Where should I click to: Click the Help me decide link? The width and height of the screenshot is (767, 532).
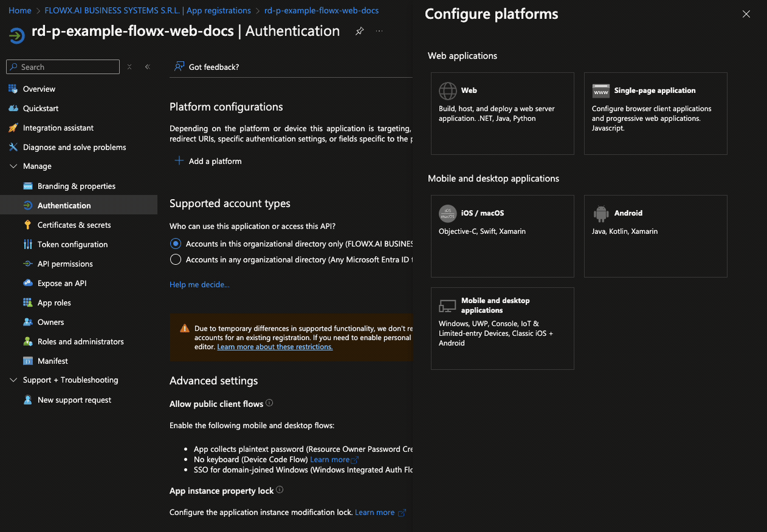[x=199, y=284]
